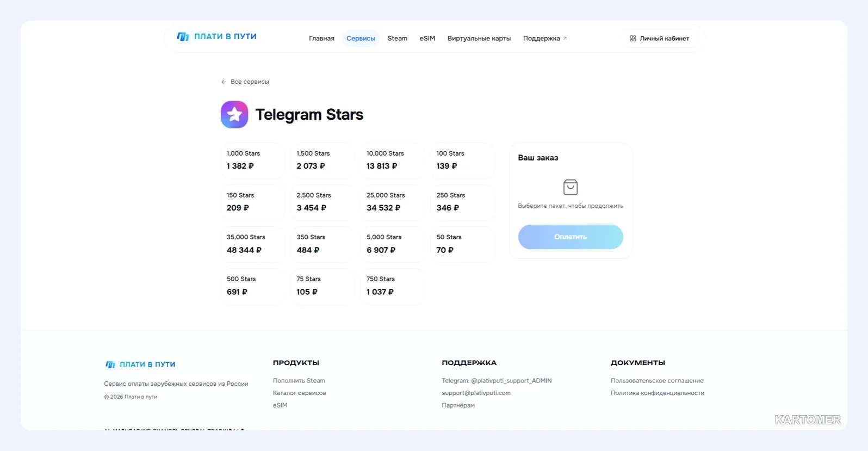Image resolution: width=868 pixels, height=451 pixels.
Task: Open footer link Каталог сервисов
Action: tap(300, 393)
